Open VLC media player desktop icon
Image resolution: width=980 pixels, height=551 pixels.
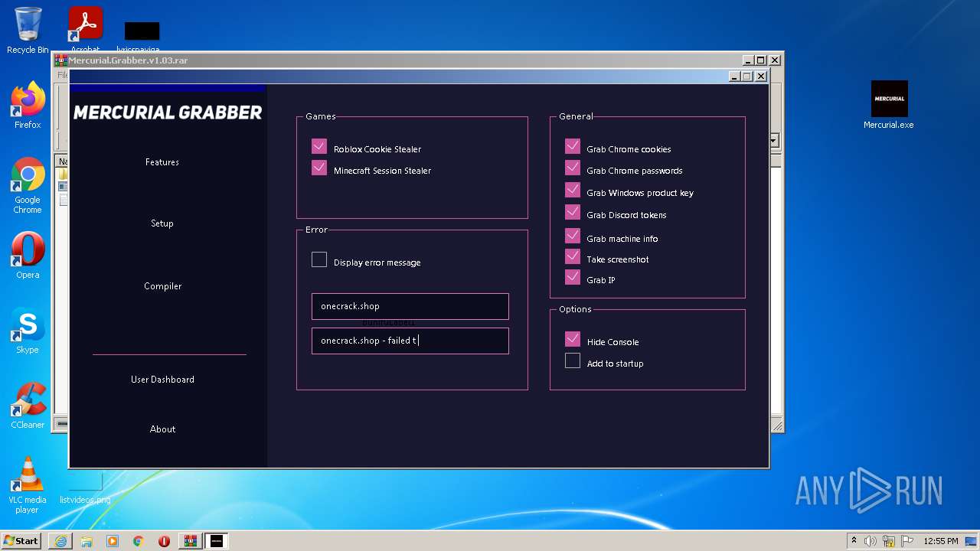coord(28,485)
